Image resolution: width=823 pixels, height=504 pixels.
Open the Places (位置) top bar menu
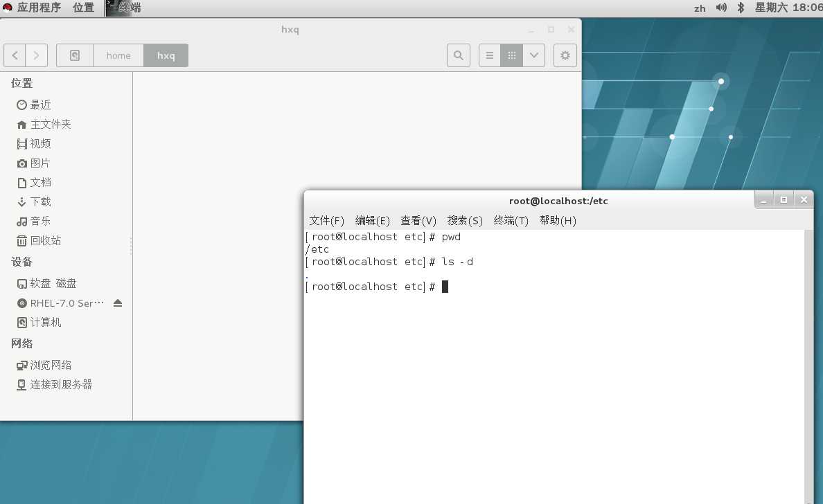83,8
